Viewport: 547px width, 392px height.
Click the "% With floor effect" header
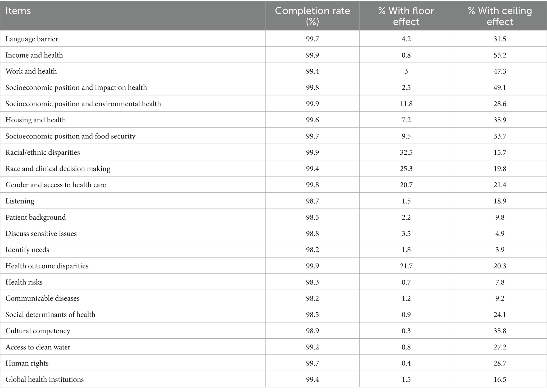(406, 16)
